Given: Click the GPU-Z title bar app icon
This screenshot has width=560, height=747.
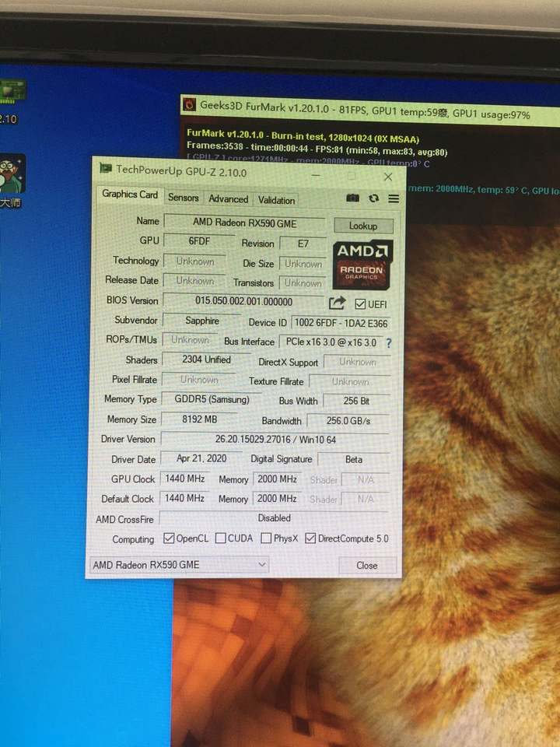Looking at the screenshot, I should click(x=105, y=168).
